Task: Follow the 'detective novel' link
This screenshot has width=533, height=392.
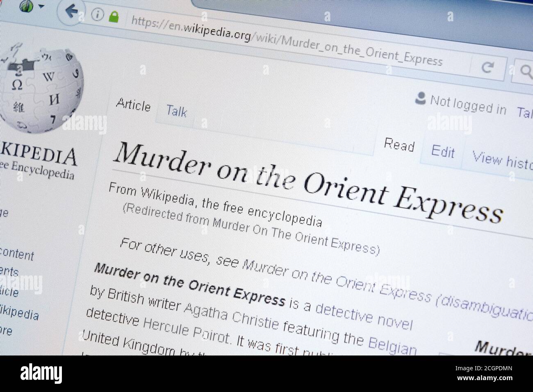Action: click(x=364, y=317)
